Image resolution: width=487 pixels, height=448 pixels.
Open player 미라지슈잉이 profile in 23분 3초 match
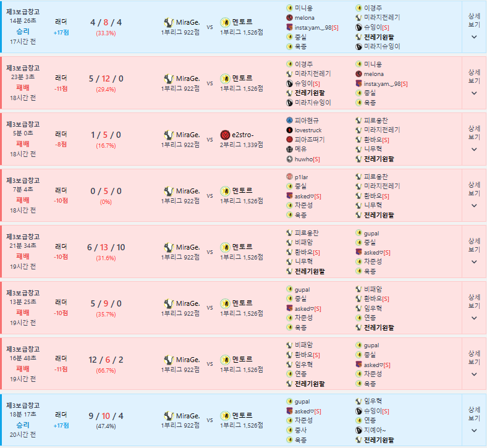coord(313,103)
